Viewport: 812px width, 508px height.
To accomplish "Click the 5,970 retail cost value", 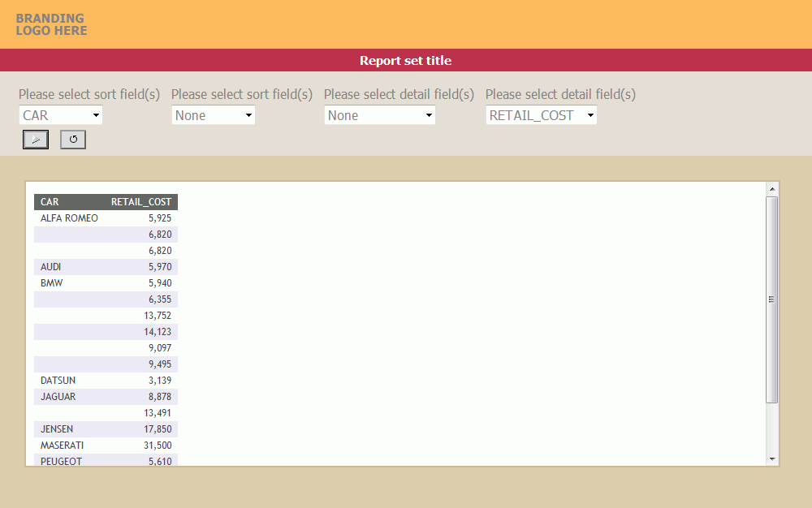I will [160, 267].
